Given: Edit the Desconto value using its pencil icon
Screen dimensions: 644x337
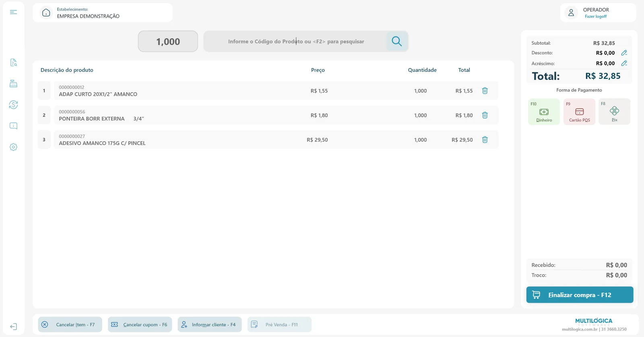Looking at the screenshot, I should coord(624,53).
